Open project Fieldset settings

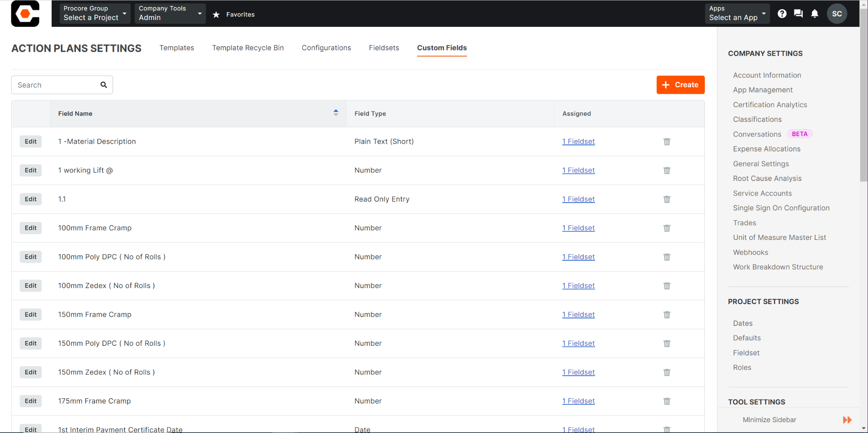coord(746,353)
